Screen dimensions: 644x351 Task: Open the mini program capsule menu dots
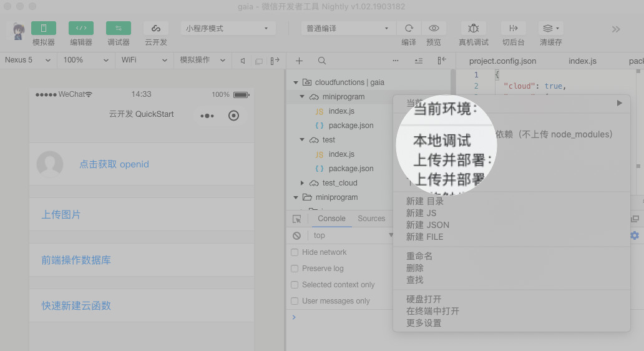[x=207, y=116]
